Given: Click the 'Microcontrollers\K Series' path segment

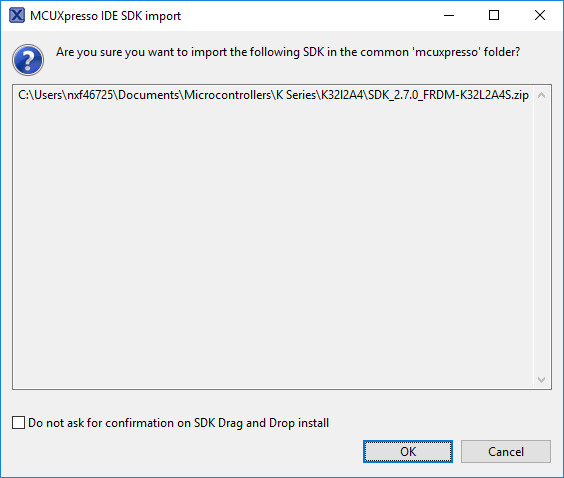Looking at the screenshot, I should pyautogui.click(x=250, y=95).
